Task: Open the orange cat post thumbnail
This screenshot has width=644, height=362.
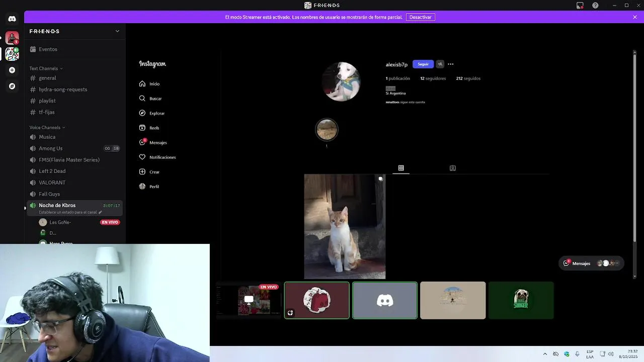Action: click(345, 226)
